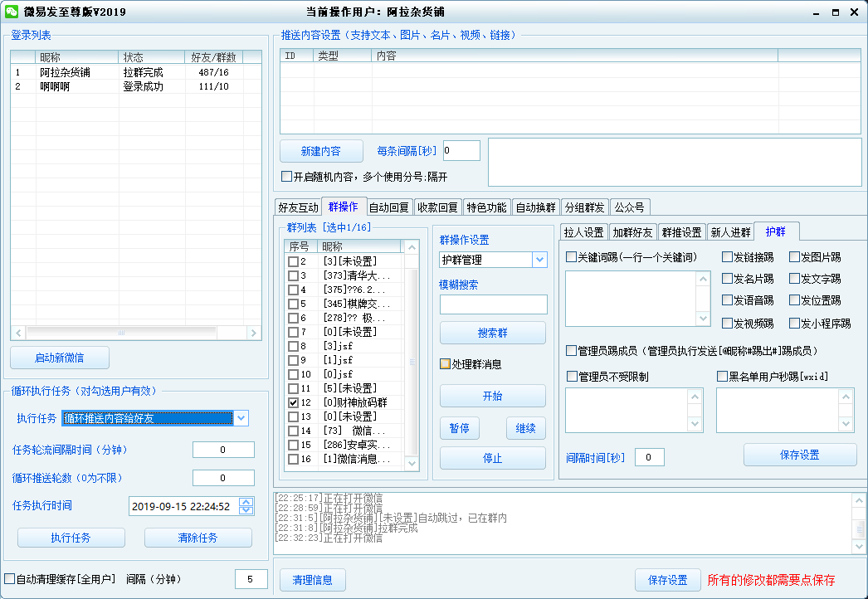Click the 开始 button in group operations
Image resolution: width=868 pixels, height=599 pixels.
pos(493,396)
